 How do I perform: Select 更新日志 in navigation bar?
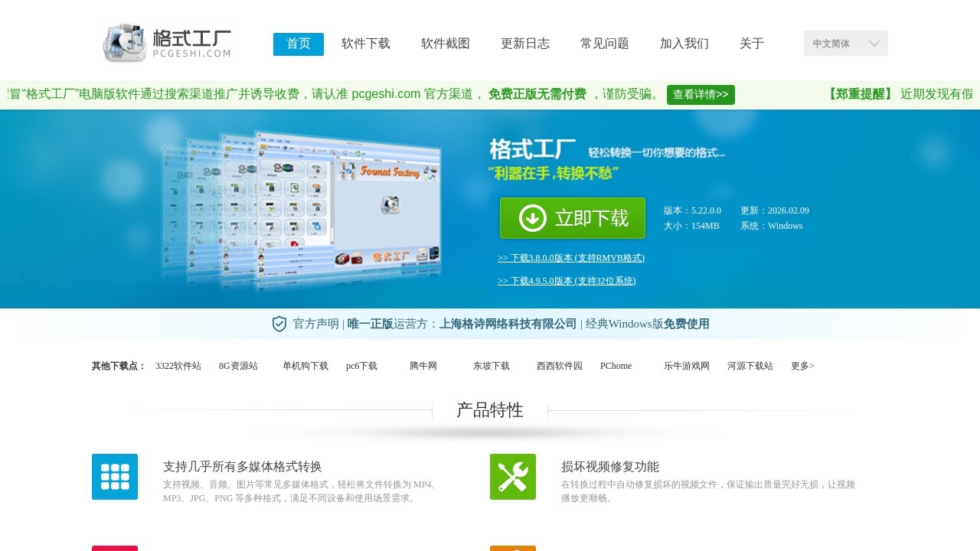point(525,44)
